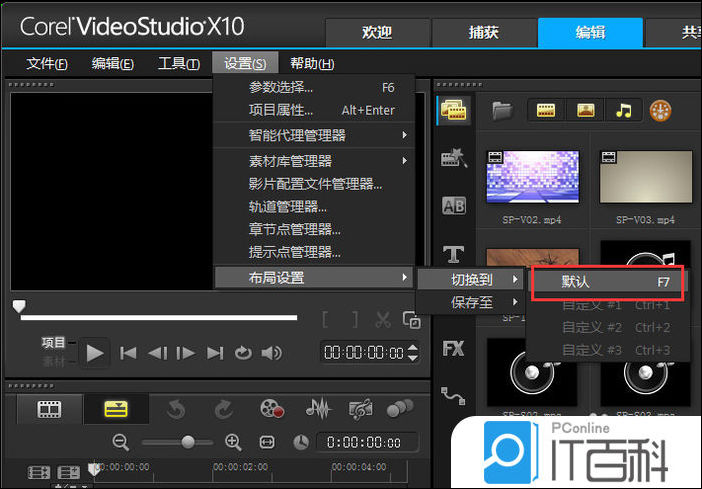Click the Record/Capture option reel icon
The height and width of the screenshot is (489, 702).
(271, 408)
